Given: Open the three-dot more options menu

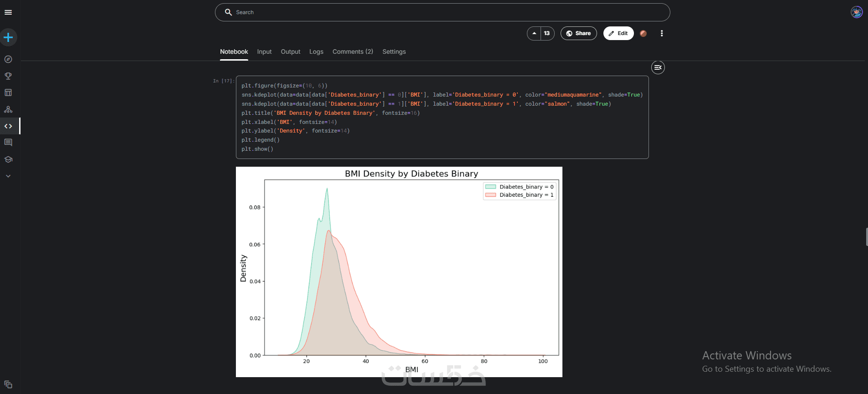Looking at the screenshot, I should (x=662, y=33).
